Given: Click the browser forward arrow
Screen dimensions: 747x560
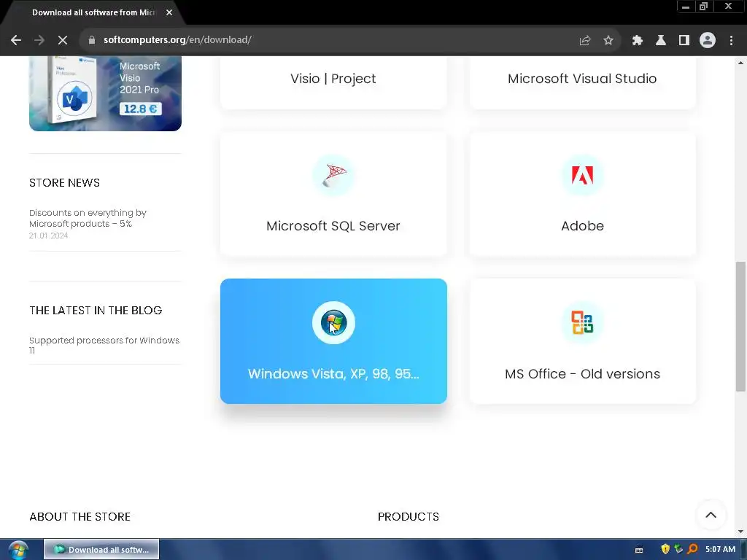Looking at the screenshot, I should [x=39, y=41].
